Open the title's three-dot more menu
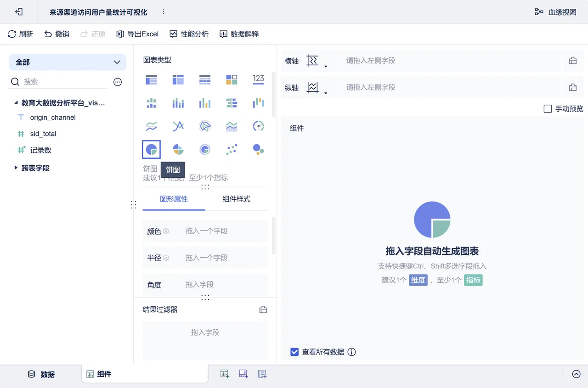The image size is (588, 388). click(x=164, y=12)
